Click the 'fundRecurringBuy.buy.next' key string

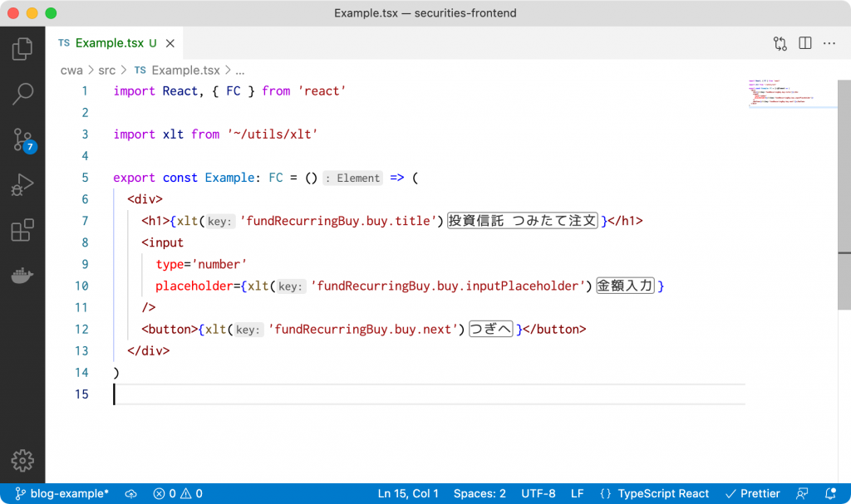tap(363, 330)
